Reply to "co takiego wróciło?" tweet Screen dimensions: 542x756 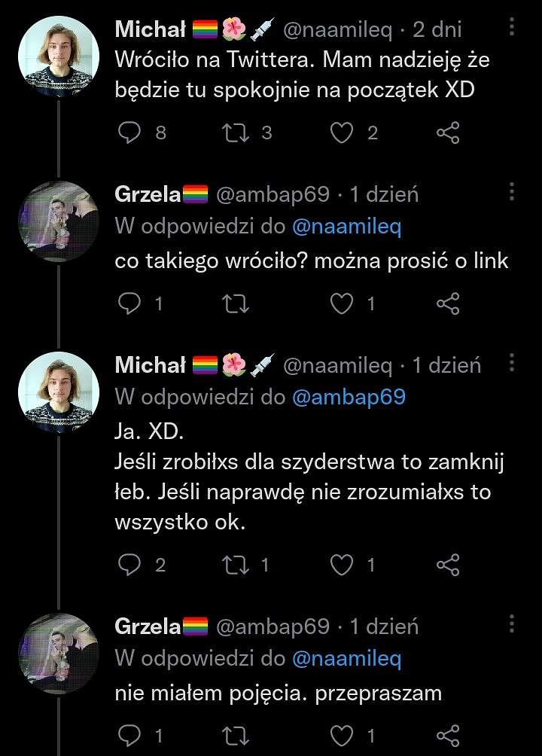pyautogui.click(x=129, y=303)
